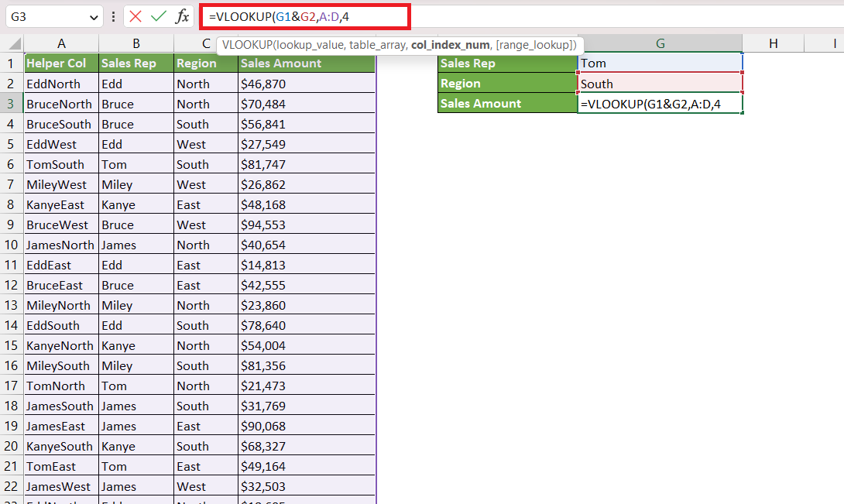This screenshot has width=844, height=504.
Task: Select row 22 header
Action: (12, 487)
